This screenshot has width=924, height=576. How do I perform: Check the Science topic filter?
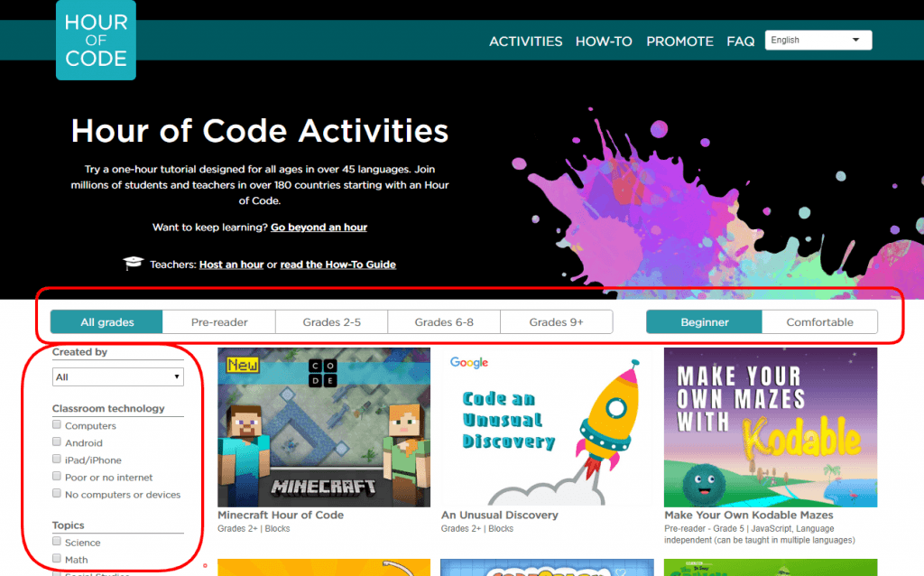[x=56, y=542]
